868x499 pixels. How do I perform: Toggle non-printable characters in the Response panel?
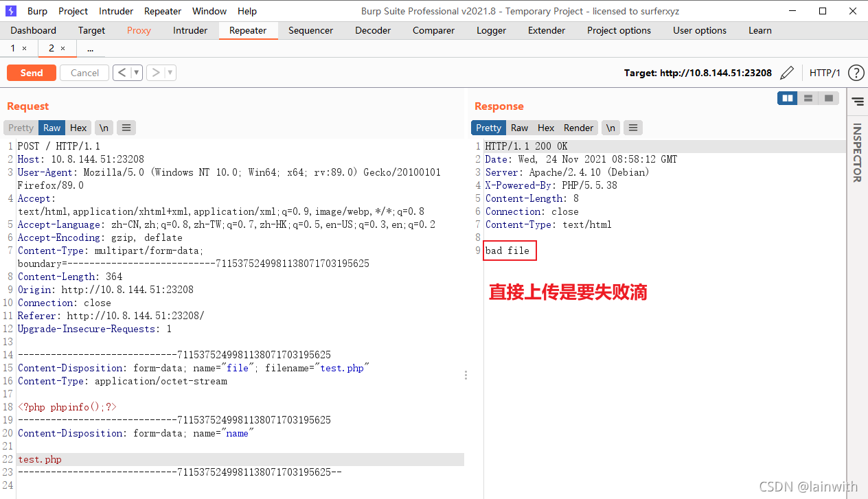pos(610,128)
